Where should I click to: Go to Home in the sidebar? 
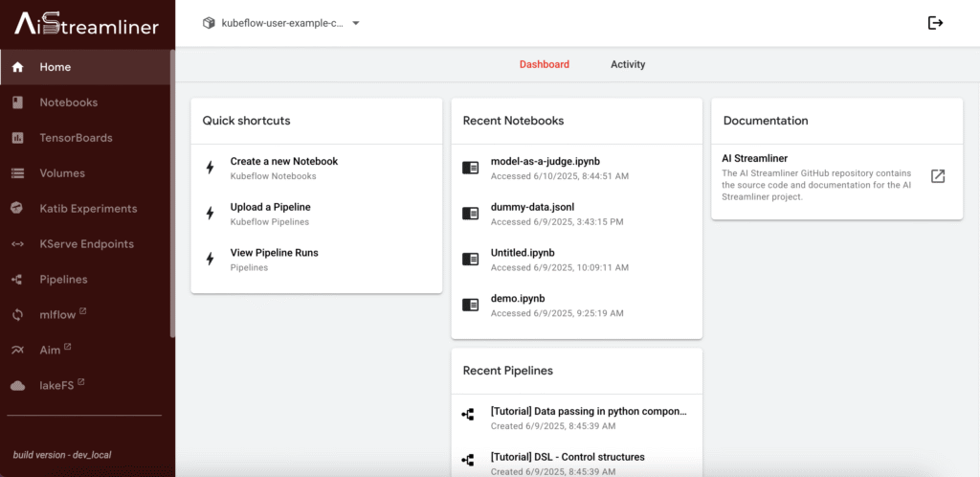coord(85,67)
